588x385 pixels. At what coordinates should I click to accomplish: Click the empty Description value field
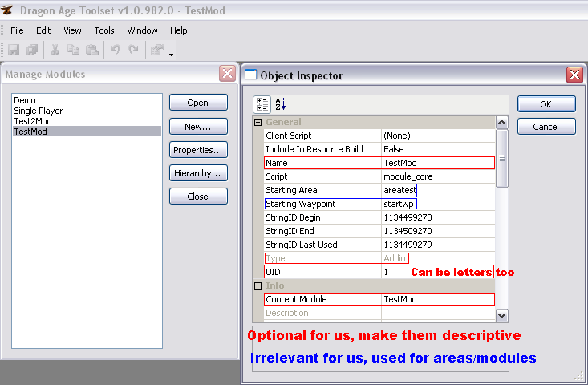coord(438,313)
